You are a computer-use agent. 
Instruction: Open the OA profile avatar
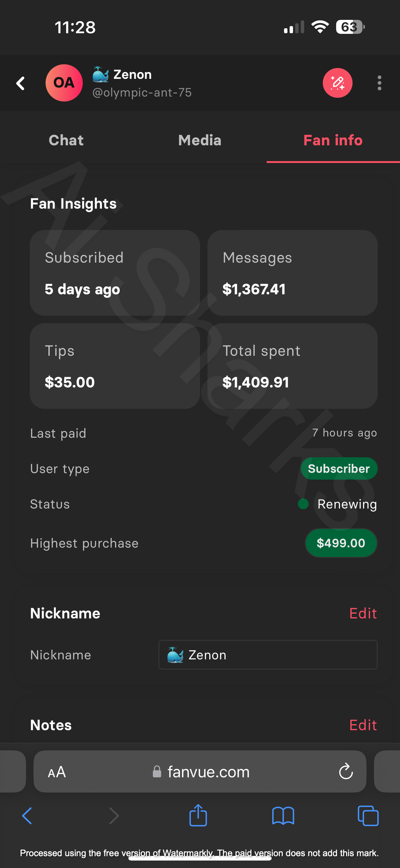coord(64,83)
